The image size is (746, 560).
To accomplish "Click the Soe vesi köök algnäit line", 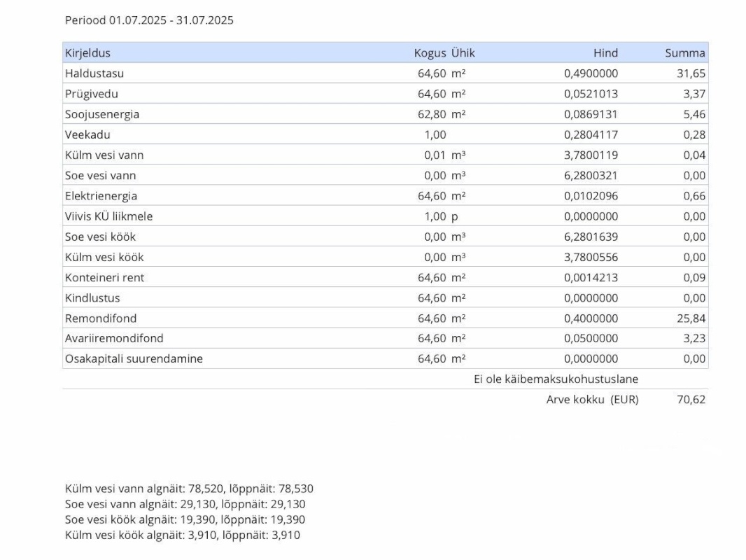I will (x=185, y=519).
